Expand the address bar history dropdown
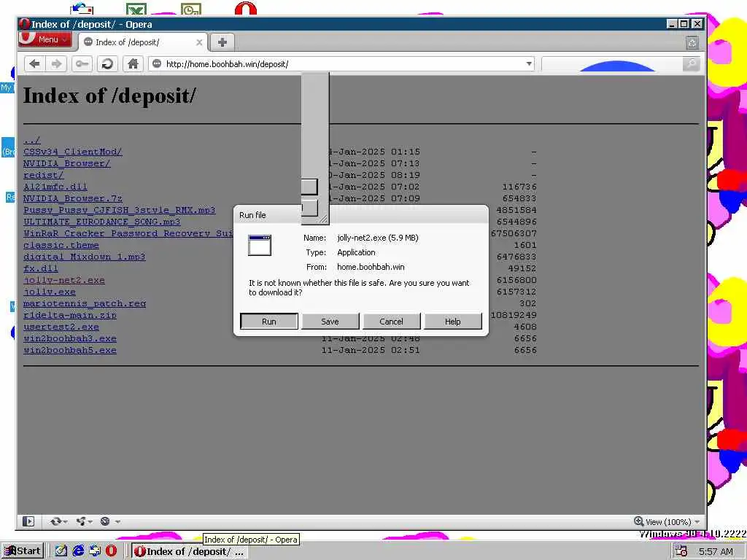This screenshot has width=747, height=560. click(x=529, y=64)
